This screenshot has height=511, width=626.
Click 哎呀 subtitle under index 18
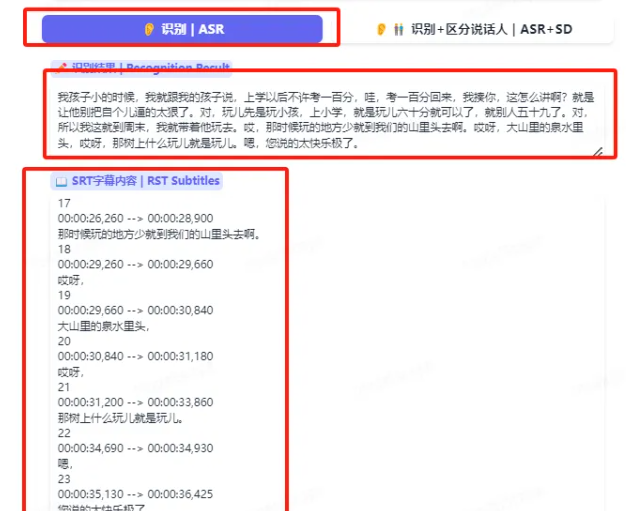[x=71, y=280]
